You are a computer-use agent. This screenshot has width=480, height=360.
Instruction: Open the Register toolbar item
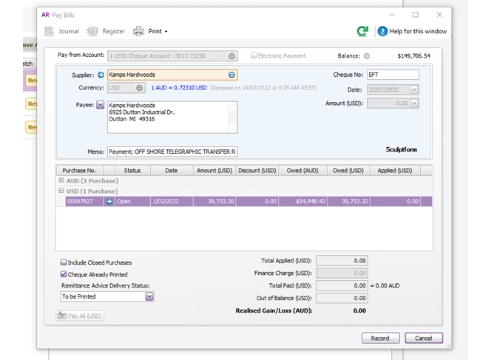[106, 31]
